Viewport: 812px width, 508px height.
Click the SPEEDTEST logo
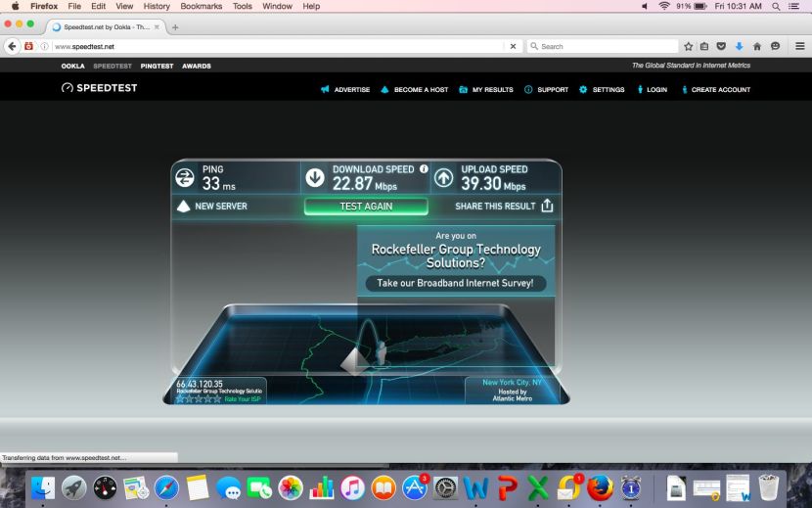tap(100, 88)
